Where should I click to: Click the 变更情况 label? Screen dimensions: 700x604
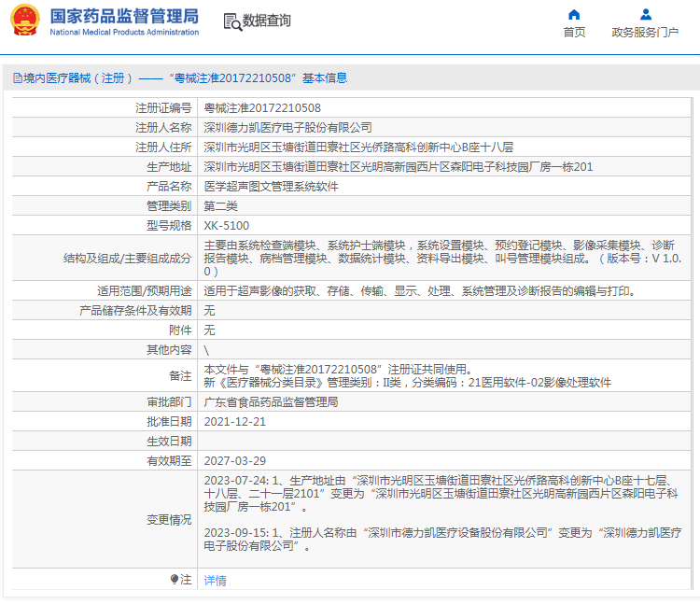point(169,520)
